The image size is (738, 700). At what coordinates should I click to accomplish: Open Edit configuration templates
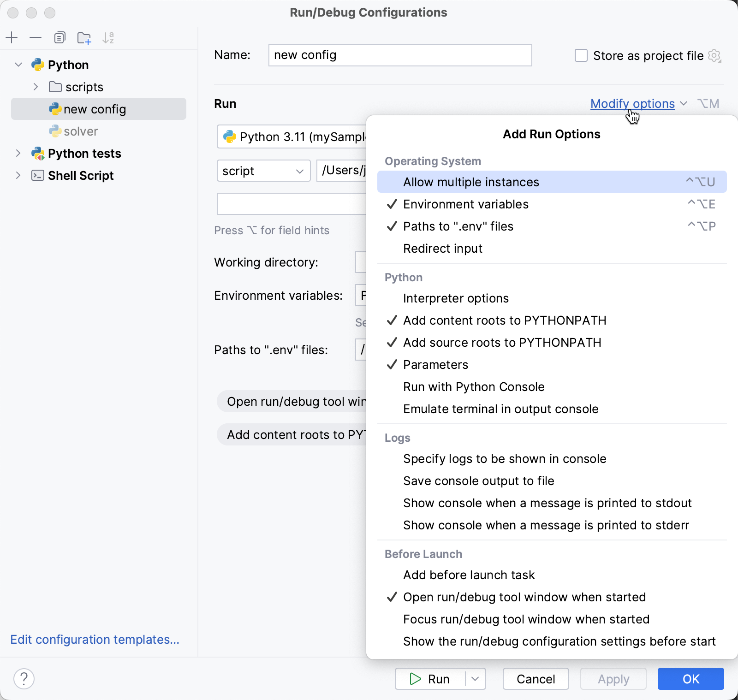click(95, 640)
